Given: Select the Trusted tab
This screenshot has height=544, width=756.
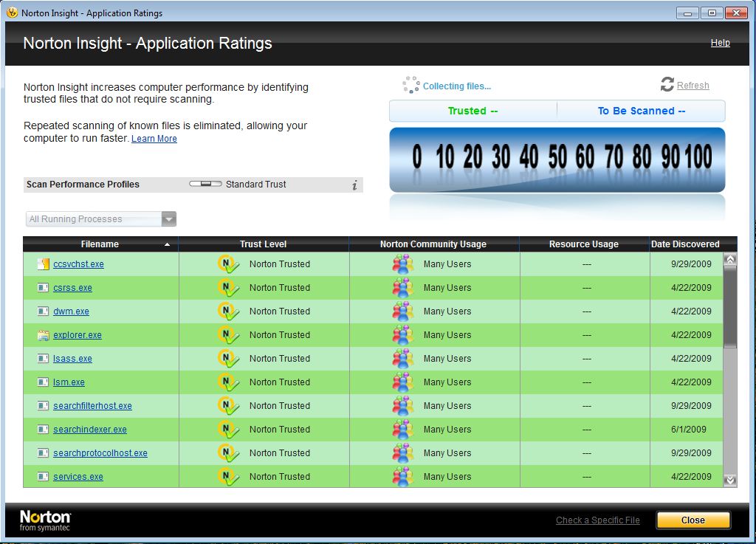Looking at the screenshot, I should (473, 111).
